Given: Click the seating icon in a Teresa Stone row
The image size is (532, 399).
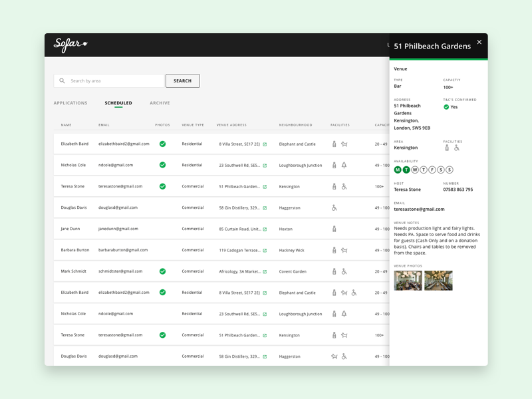Looking at the screenshot, I should click(x=344, y=335).
